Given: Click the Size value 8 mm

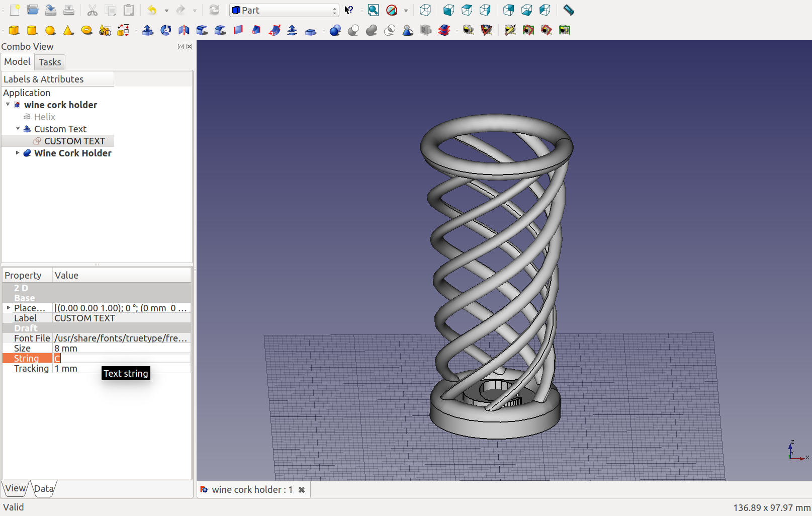Looking at the screenshot, I should tap(122, 348).
